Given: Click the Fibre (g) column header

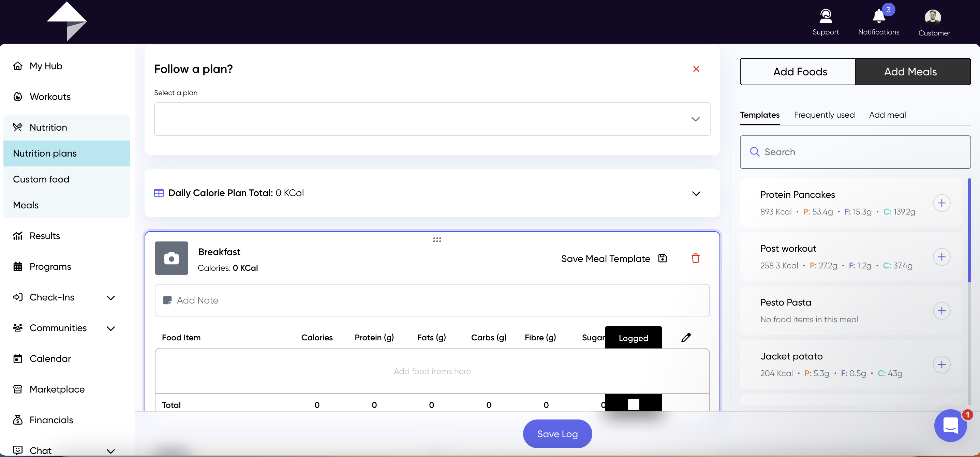Looking at the screenshot, I should tap(540, 338).
